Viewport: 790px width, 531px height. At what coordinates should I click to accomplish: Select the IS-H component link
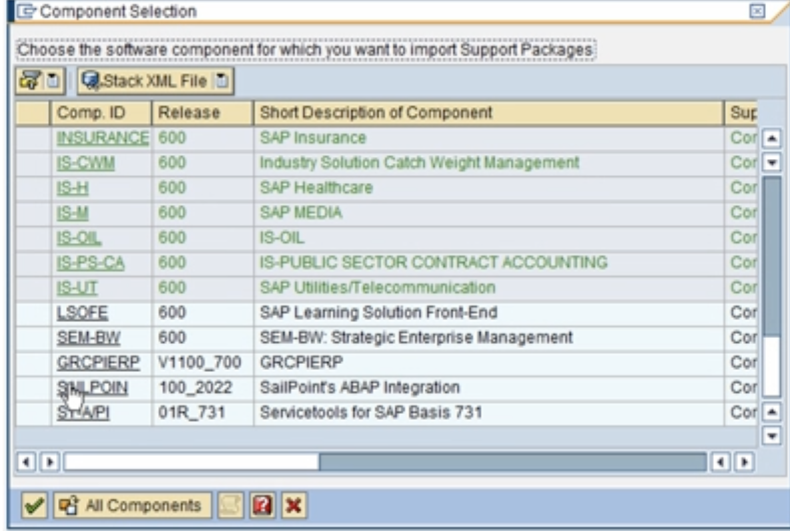[x=73, y=188]
